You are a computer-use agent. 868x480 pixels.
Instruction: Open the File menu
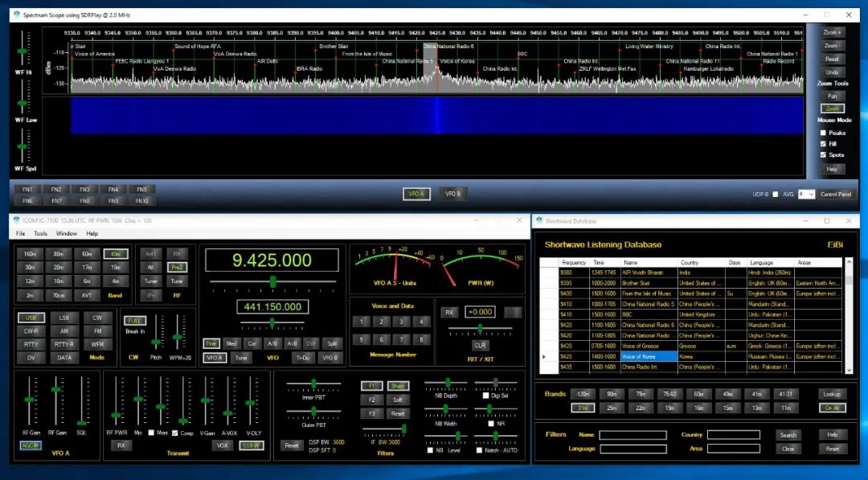19,233
